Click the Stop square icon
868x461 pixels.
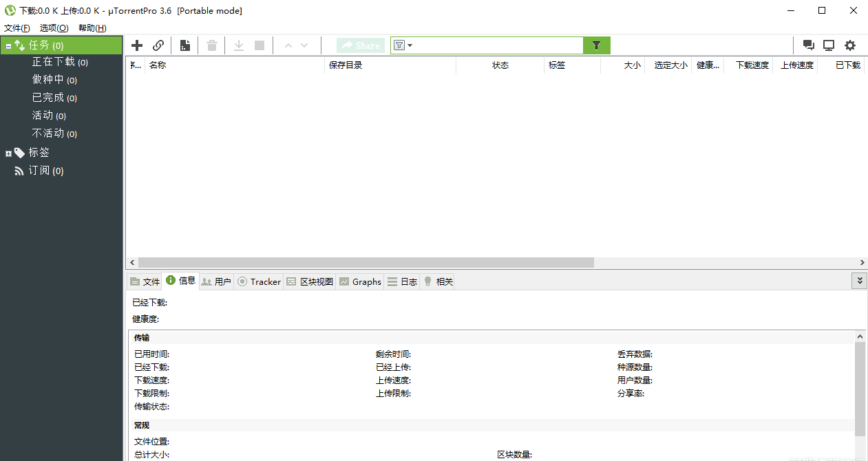pyautogui.click(x=260, y=45)
